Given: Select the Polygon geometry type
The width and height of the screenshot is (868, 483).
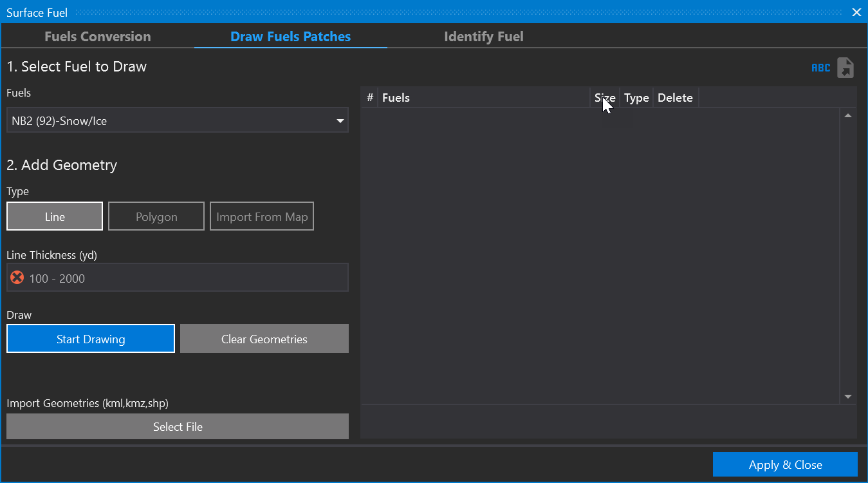Looking at the screenshot, I should point(156,216).
